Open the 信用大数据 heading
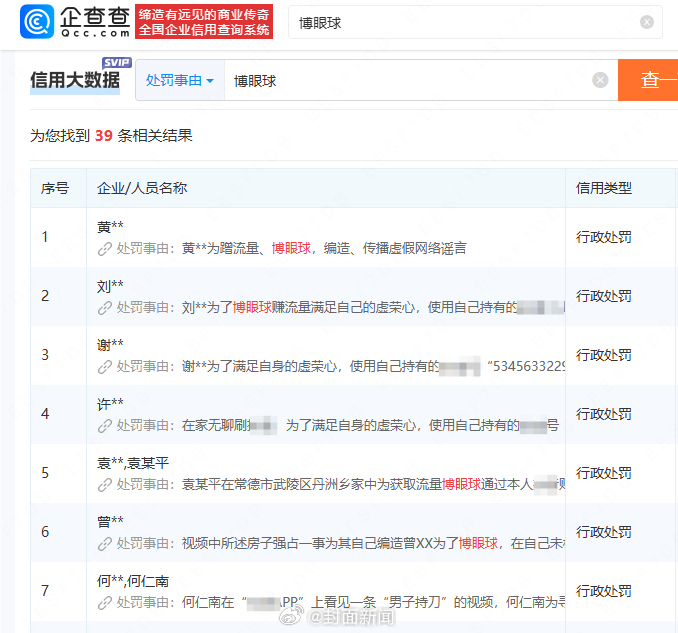Image resolution: width=678 pixels, height=633 pixels. coord(75,80)
